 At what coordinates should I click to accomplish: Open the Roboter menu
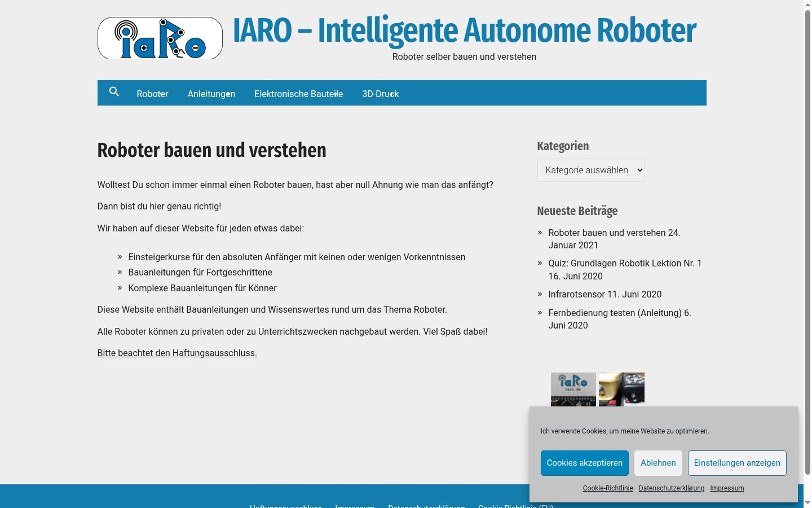click(152, 94)
